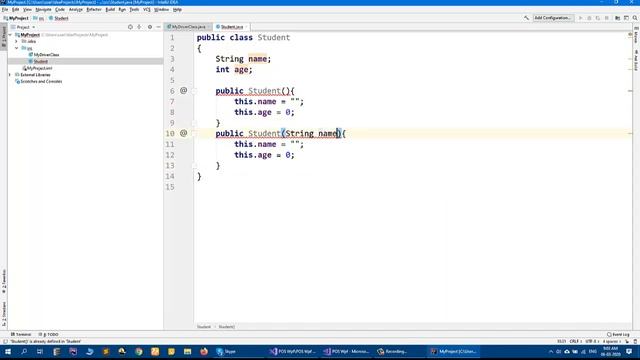The height and width of the screenshot is (360, 640).
Task: Expand the .idea folder node
Action: pyautogui.click(x=17, y=42)
